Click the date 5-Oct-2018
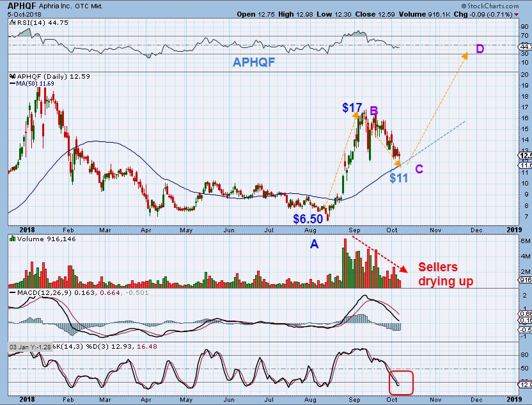 click(x=24, y=15)
